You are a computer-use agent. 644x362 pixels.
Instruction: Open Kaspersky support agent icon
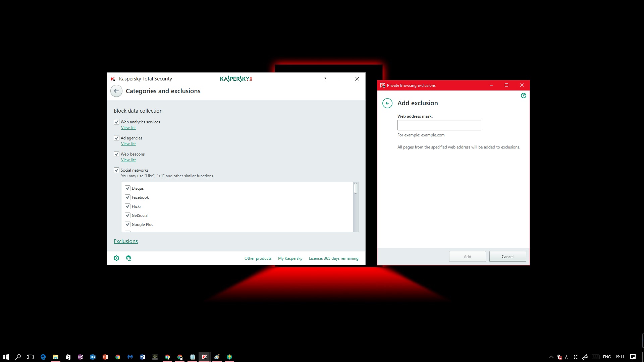click(128, 258)
